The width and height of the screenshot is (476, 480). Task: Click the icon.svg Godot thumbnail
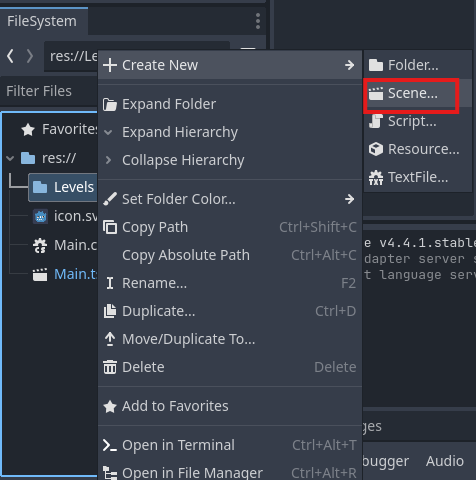click(40, 217)
